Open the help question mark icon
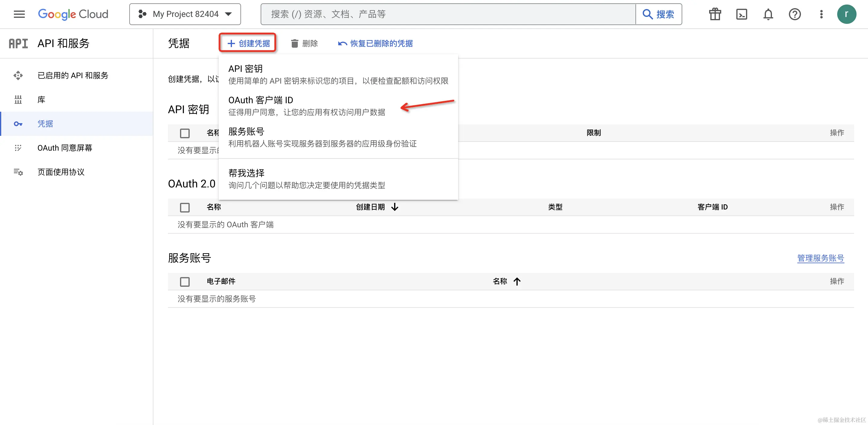868x425 pixels. 795,14
